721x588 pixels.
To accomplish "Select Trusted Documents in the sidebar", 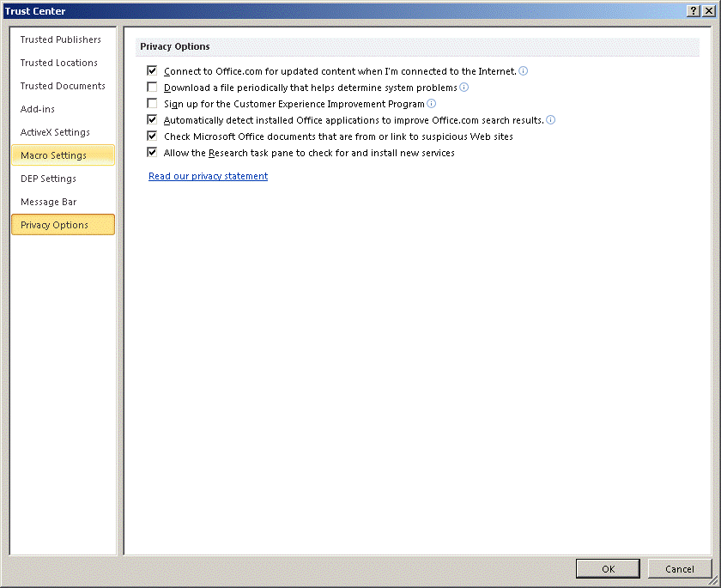I will 63,86.
